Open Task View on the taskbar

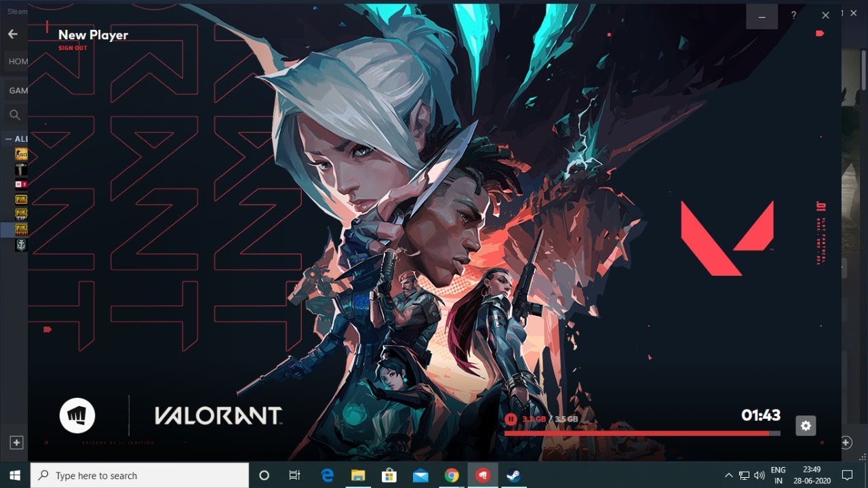pos(294,475)
